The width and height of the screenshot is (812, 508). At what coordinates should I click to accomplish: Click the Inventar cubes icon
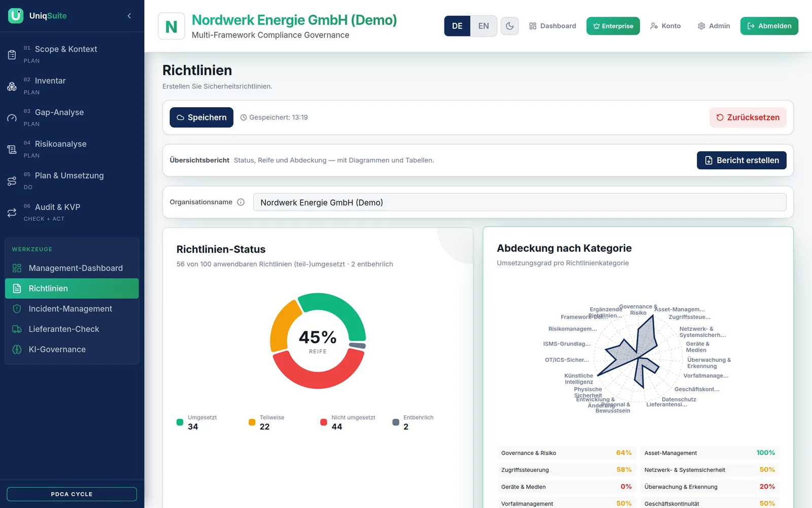[12, 86]
